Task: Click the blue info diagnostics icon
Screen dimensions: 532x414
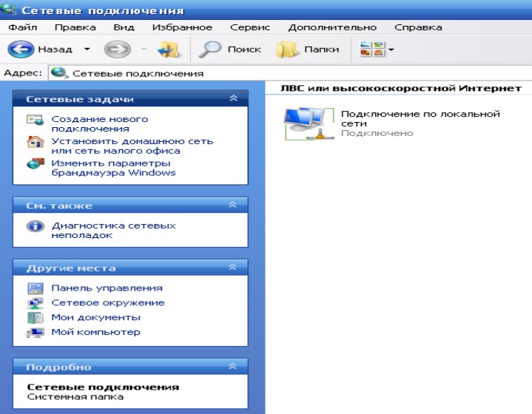Action: point(36,226)
